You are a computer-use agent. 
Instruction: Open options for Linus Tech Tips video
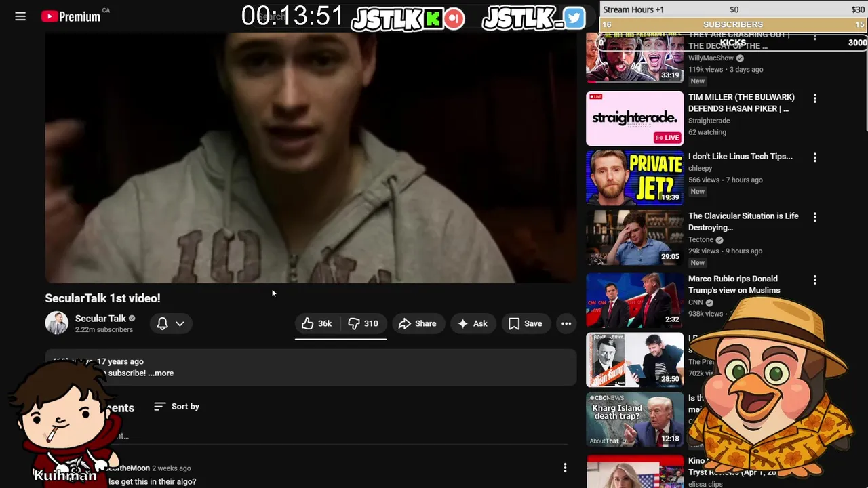(814, 157)
